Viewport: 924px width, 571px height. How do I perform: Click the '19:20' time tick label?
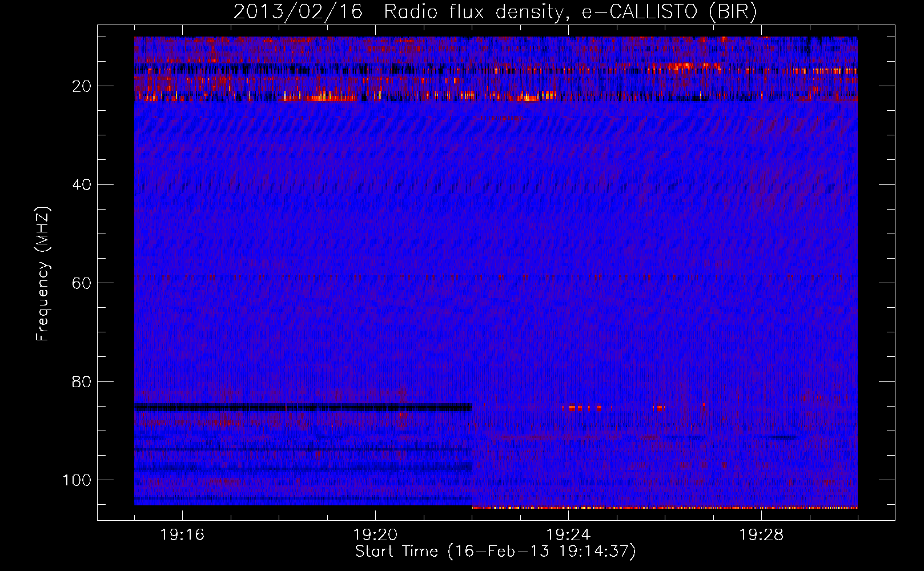(x=375, y=535)
